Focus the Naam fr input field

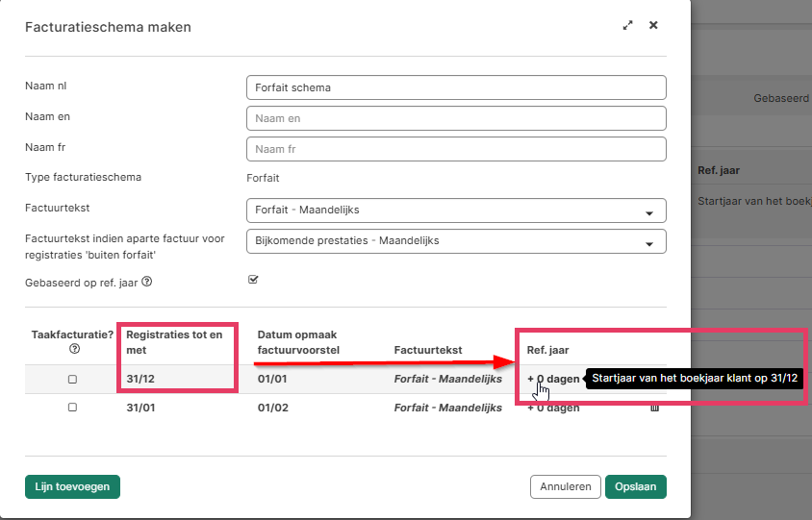click(456, 149)
